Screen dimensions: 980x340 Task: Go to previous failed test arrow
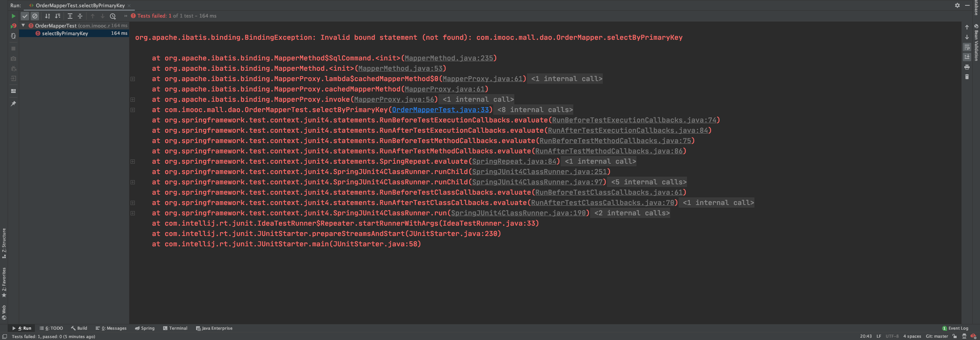pos(92,16)
